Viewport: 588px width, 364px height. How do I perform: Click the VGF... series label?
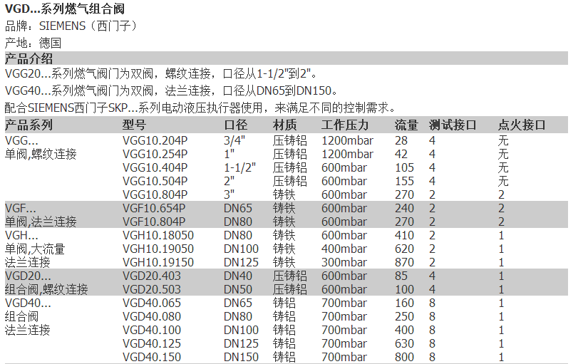tap(21, 208)
